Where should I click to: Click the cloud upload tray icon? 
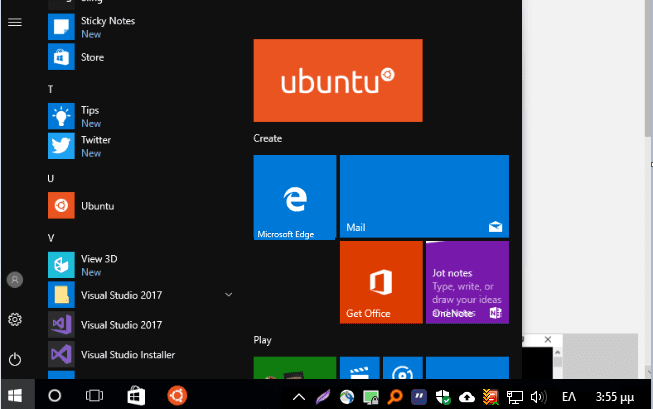click(467, 397)
